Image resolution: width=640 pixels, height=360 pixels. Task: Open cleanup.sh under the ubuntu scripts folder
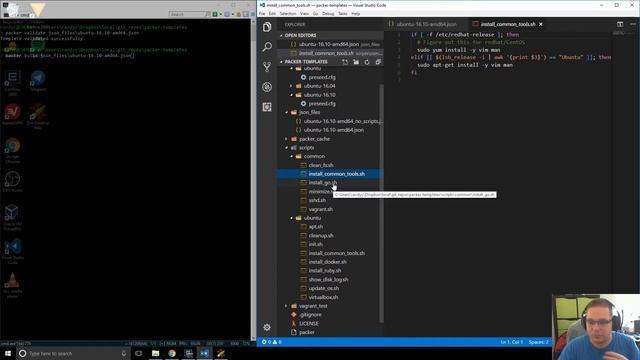(x=321, y=236)
